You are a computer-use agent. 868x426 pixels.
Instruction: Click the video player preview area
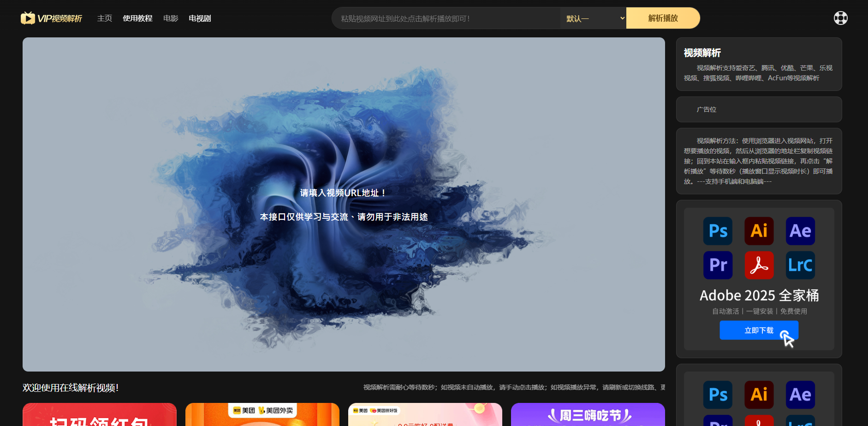344,204
